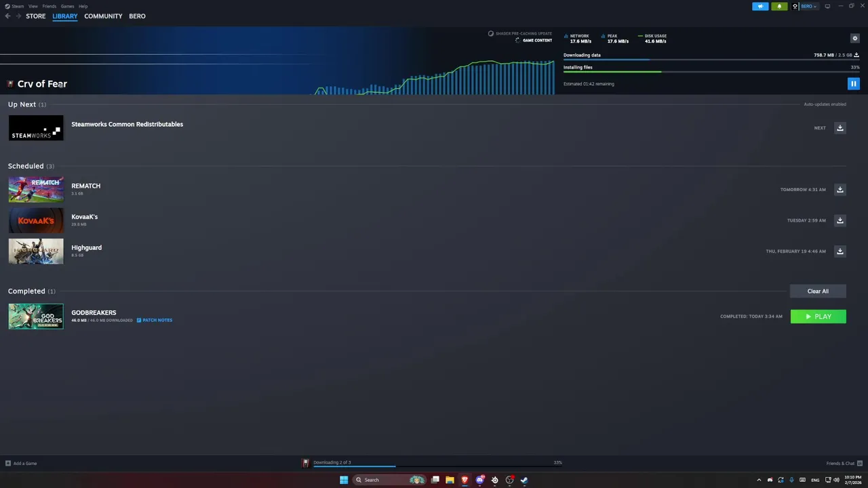Start REMATCH download now icon

click(840, 190)
